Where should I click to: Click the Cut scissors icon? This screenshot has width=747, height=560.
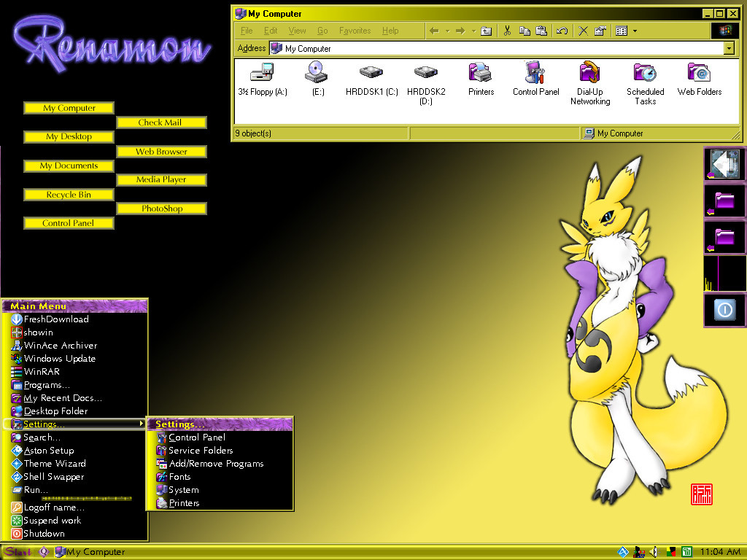508,31
